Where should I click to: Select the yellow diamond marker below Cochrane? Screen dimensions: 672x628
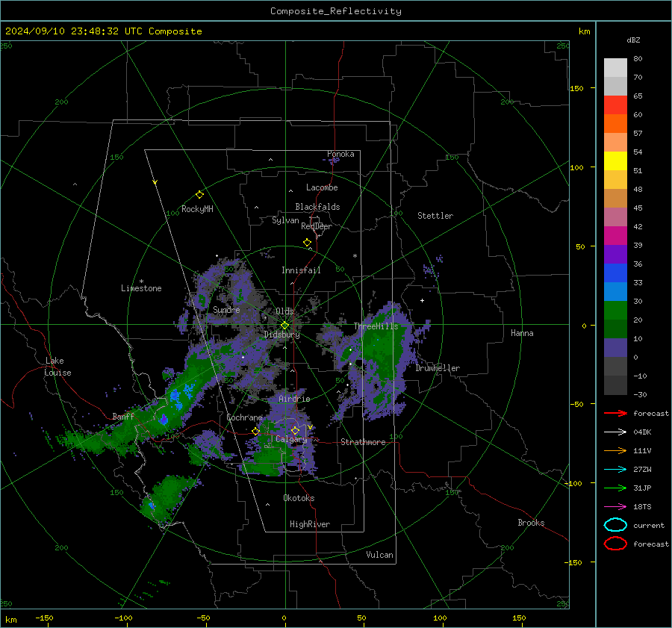[256, 431]
